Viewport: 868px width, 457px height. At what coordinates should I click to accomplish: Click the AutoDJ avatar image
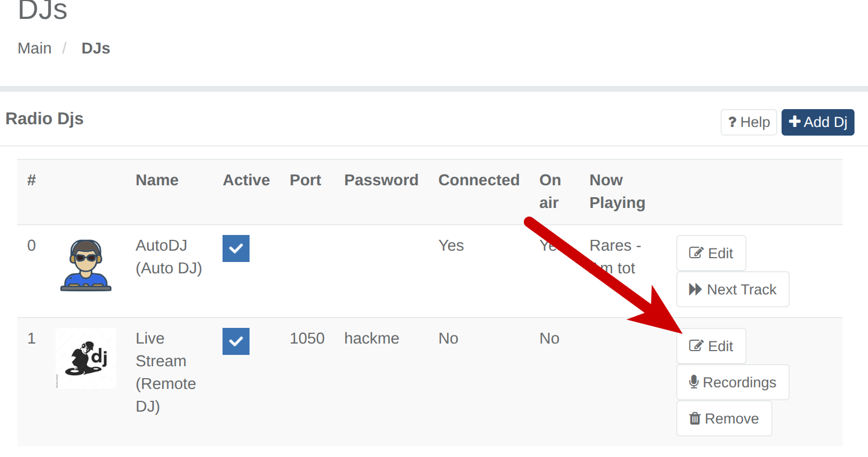point(86,265)
